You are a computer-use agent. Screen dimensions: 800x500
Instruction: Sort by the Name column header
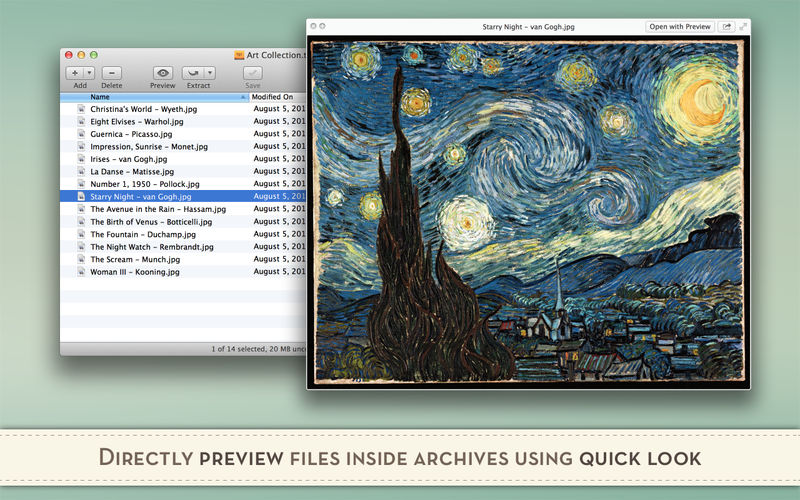coord(154,97)
